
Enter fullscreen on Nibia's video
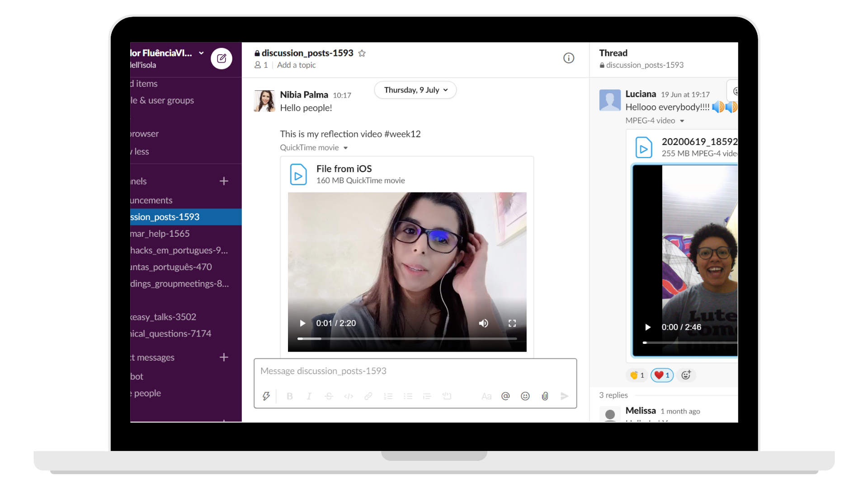point(512,323)
